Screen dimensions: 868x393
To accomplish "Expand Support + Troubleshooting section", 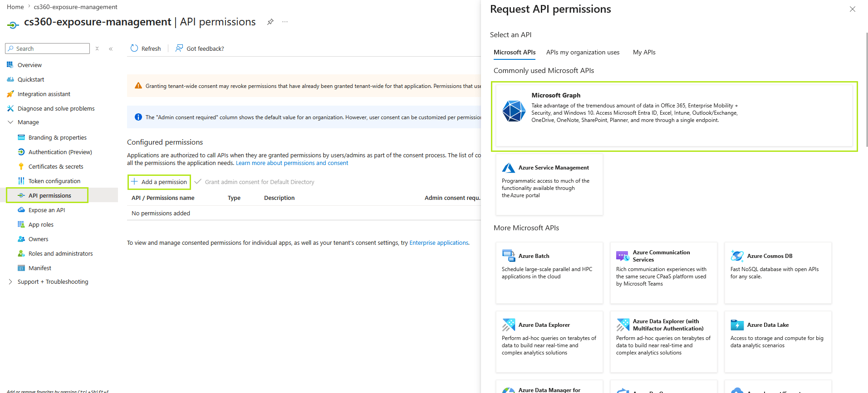I will pos(10,281).
